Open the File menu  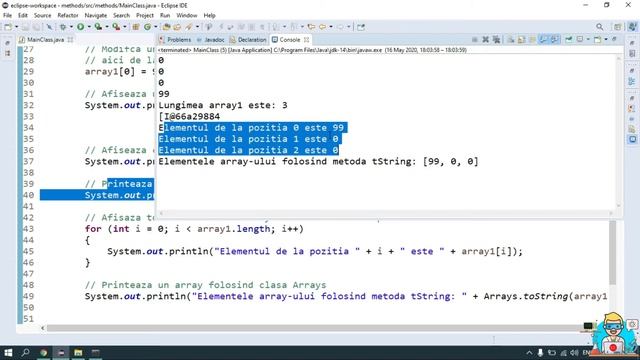coord(7,16)
